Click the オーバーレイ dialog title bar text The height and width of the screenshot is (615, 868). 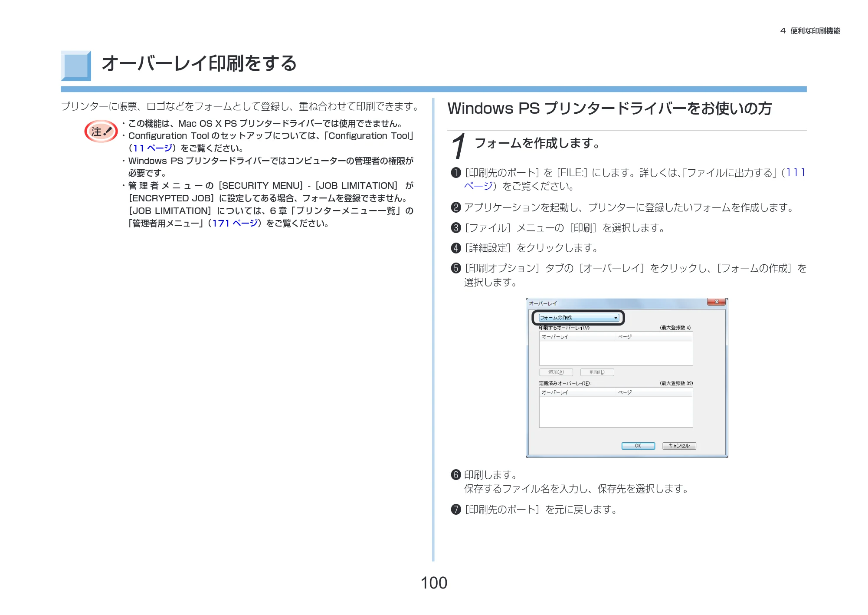[x=543, y=303]
